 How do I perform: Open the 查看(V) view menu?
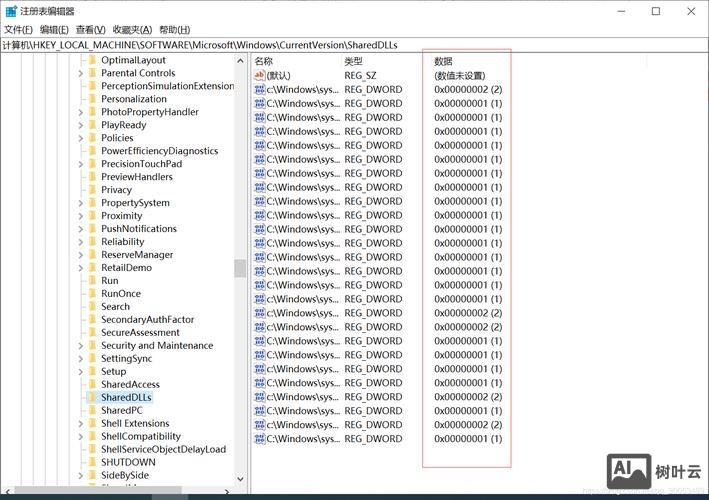91,30
